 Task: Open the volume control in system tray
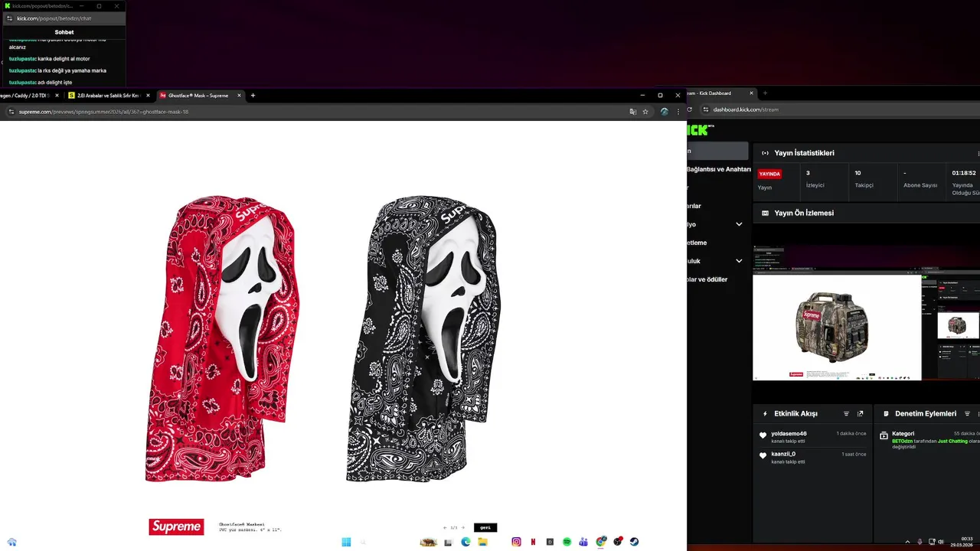pos(941,542)
